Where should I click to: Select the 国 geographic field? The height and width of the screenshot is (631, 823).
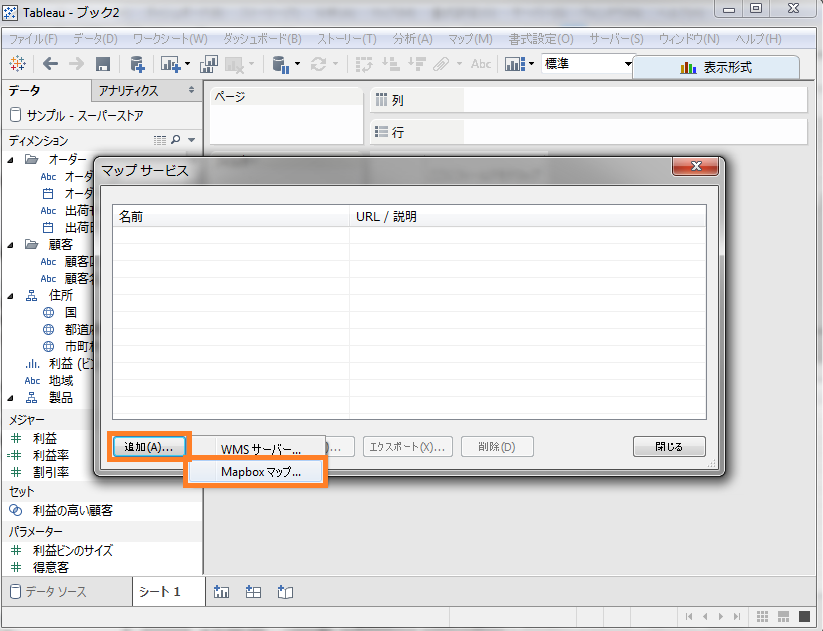[x=71, y=313]
